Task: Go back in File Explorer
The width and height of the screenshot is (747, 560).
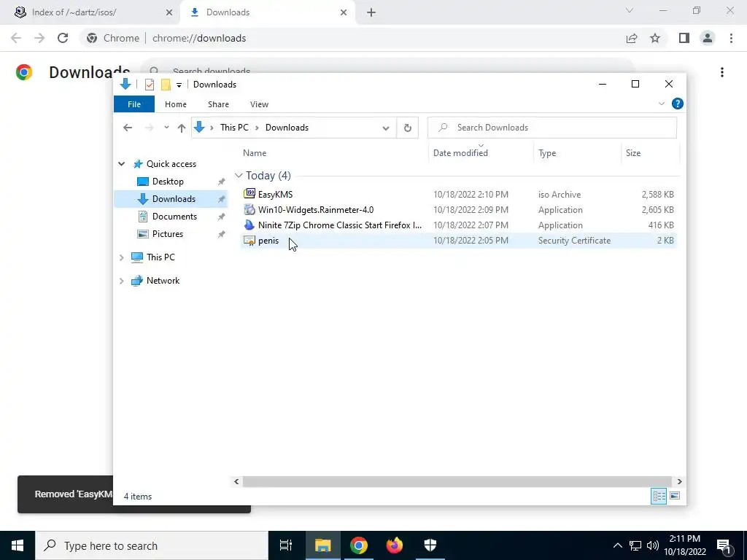Action: click(x=127, y=128)
